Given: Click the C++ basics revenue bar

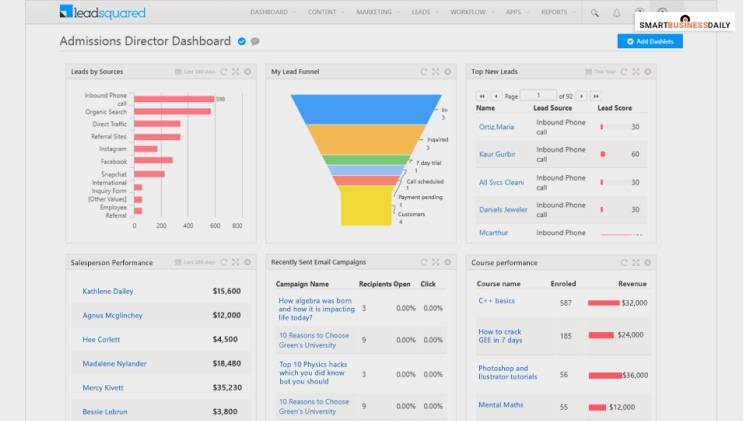Looking at the screenshot, I should coord(604,302).
